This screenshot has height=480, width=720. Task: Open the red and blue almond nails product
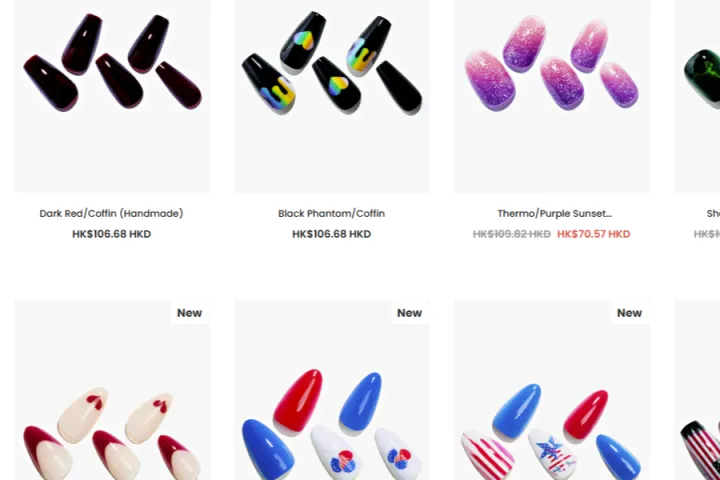[x=332, y=390]
